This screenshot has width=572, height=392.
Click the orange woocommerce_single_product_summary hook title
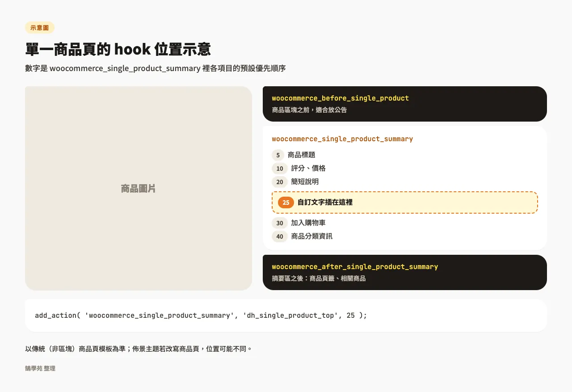coord(342,139)
